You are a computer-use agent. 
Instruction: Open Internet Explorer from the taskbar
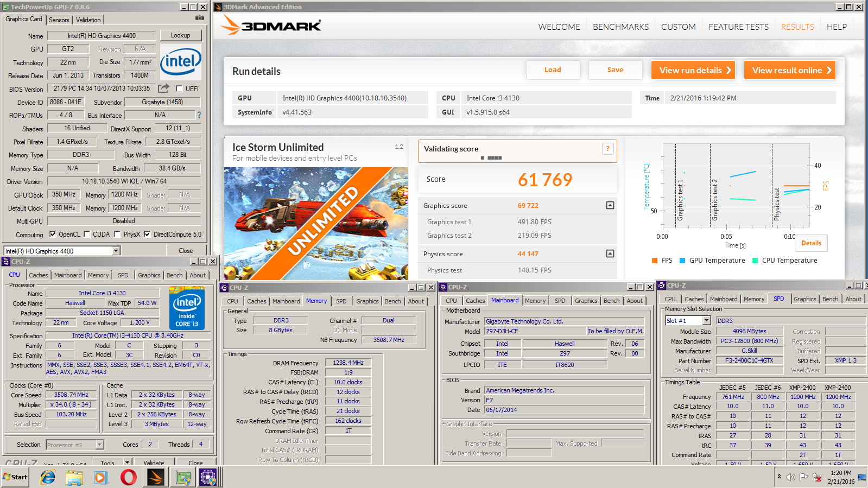click(48, 477)
